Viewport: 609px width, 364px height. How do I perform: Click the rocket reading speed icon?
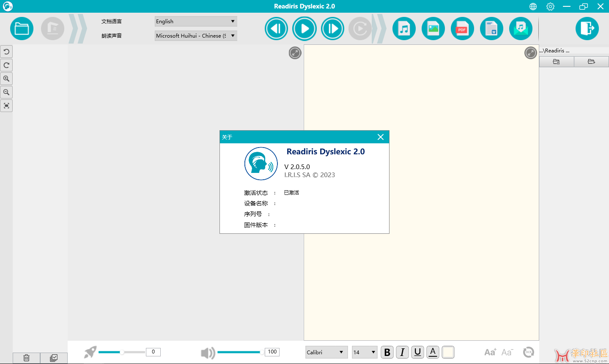[90, 352]
